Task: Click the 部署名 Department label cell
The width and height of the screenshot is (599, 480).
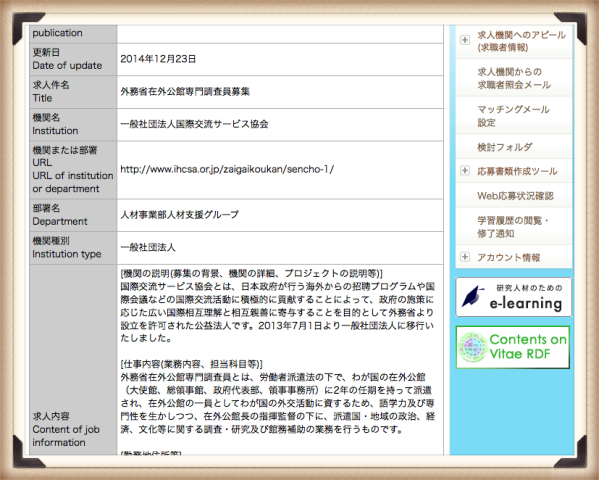Action: tap(73, 215)
